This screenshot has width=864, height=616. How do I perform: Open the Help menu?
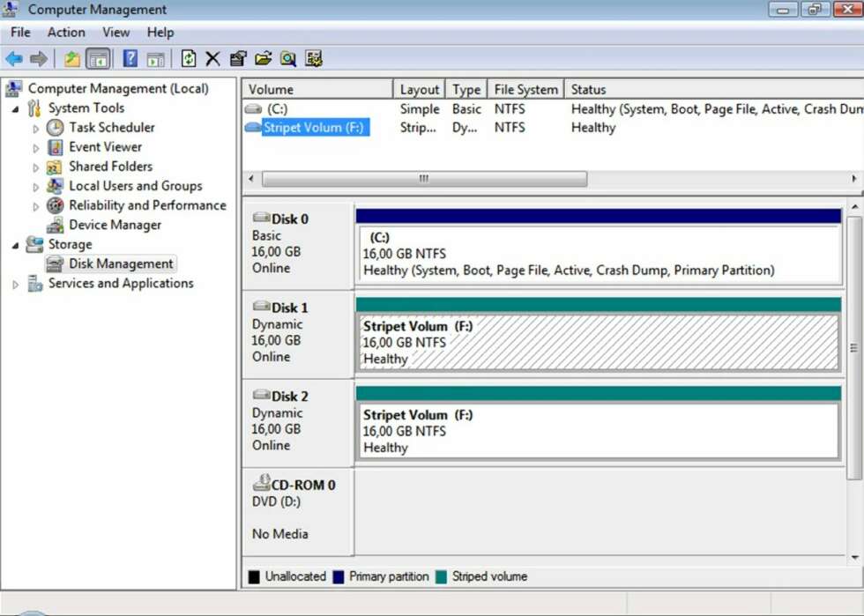pos(160,33)
